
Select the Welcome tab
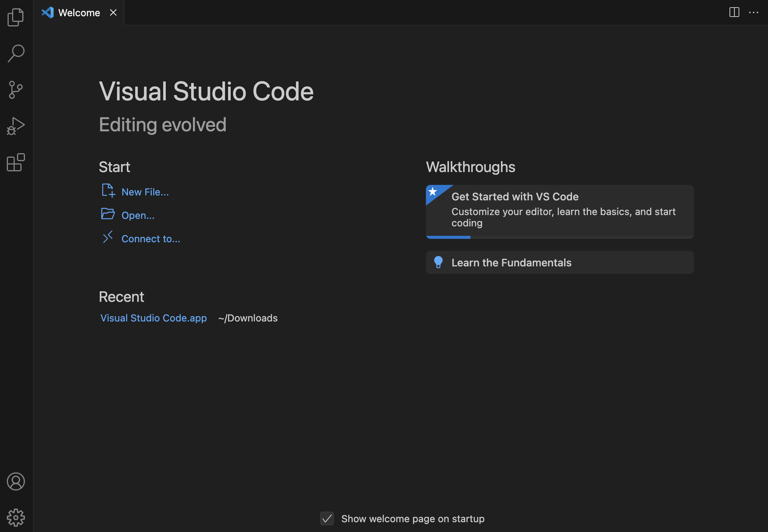point(79,13)
